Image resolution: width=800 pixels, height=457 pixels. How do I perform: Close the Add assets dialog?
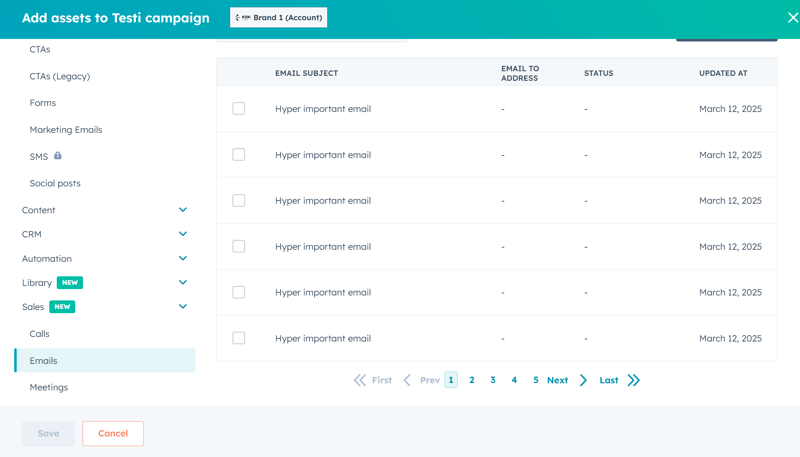click(x=792, y=18)
